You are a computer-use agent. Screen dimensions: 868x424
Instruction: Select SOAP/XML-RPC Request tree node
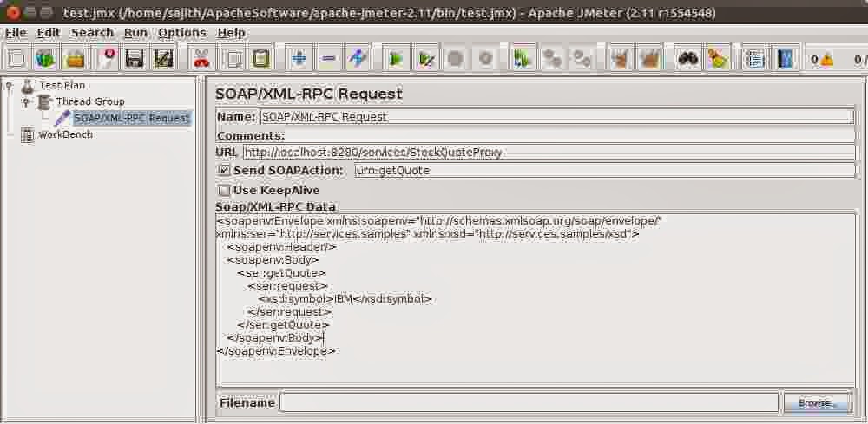132,118
